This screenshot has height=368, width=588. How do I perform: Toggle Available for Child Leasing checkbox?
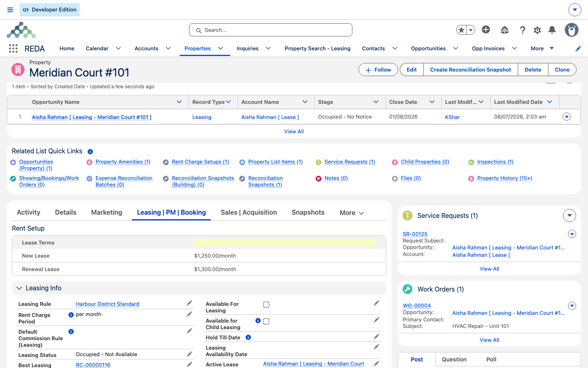(266, 321)
